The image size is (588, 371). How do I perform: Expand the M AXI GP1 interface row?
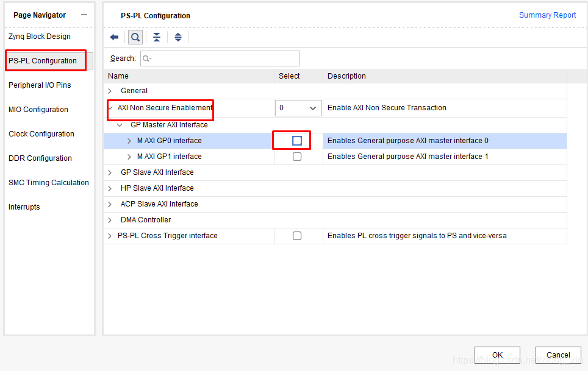[x=129, y=157]
